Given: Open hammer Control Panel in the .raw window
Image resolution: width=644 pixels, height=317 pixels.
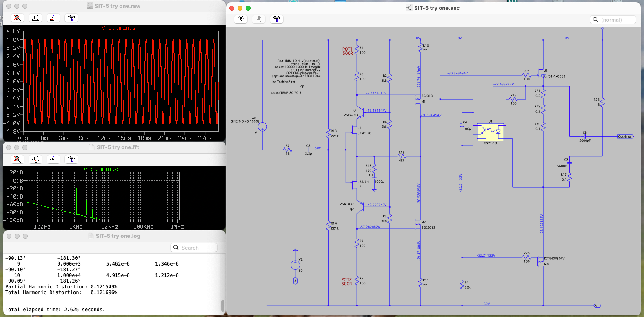Looking at the screenshot, I should [71, 18].
